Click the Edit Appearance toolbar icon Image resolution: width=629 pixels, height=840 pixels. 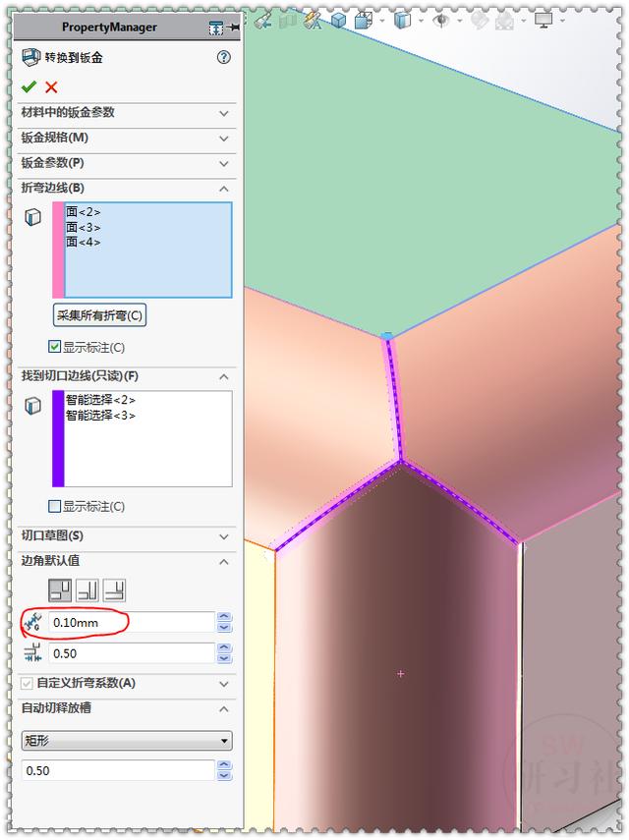coord(479,21)
